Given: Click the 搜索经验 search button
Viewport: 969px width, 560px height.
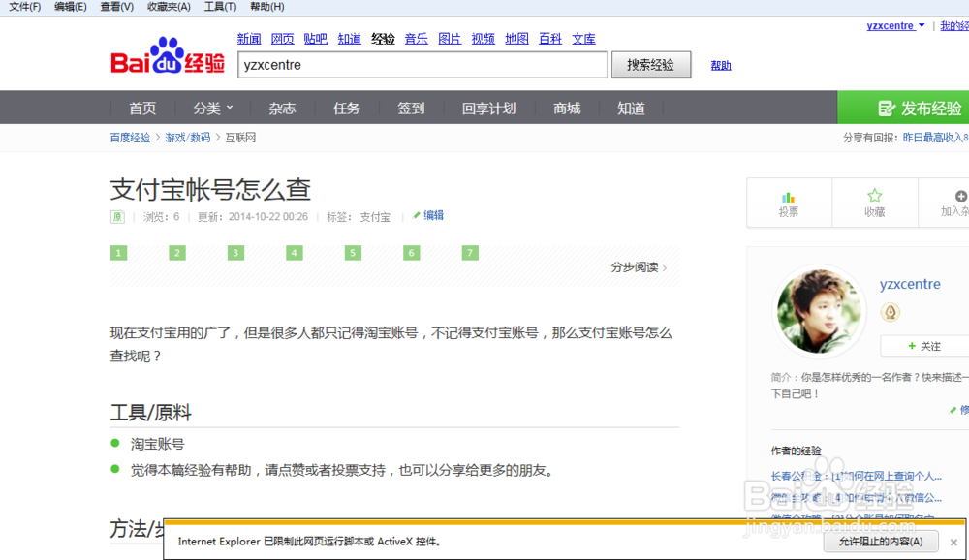Looking at the screenshot, I should [x=650, y=64].
